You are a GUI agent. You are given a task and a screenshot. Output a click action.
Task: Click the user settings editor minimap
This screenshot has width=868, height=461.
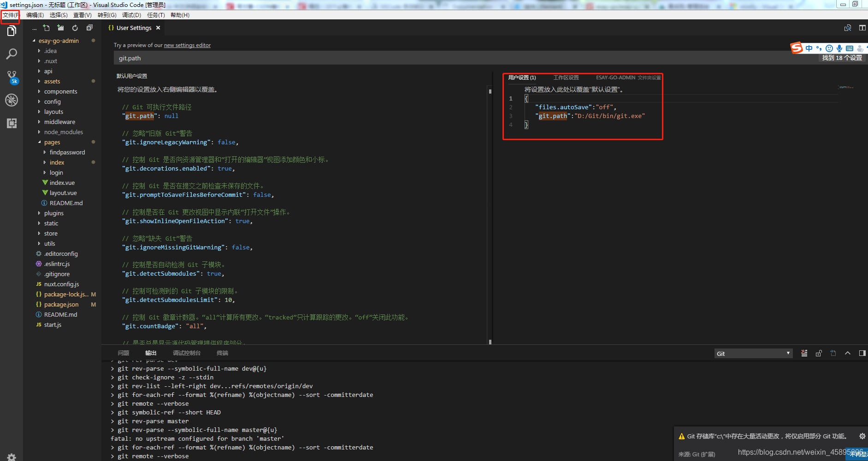click(846, 87)
